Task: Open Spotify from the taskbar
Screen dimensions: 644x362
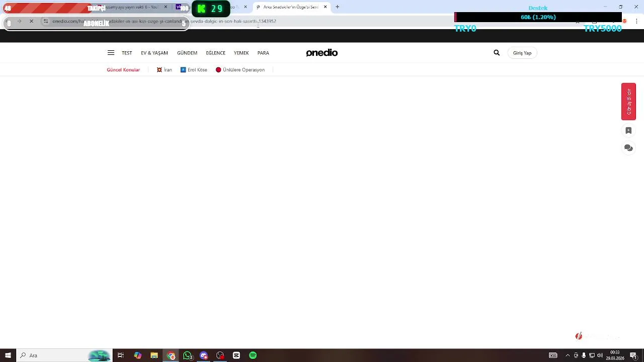Action: coord(253,355)
